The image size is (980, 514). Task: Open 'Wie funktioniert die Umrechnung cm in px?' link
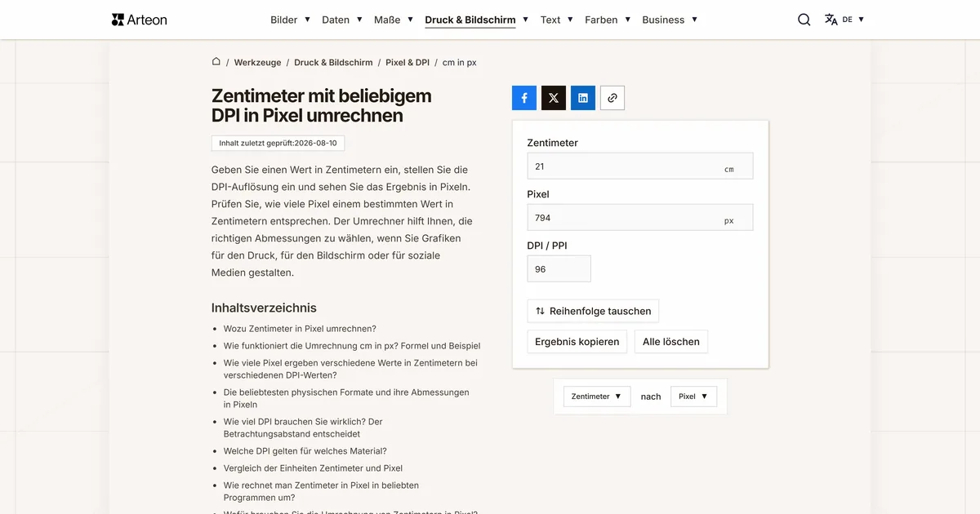(x=352, y=346)
